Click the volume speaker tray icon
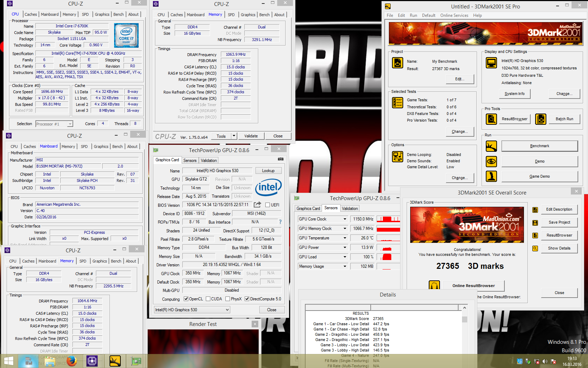The image size is (588, 368). pyautogui.click(x=545, y=361)
